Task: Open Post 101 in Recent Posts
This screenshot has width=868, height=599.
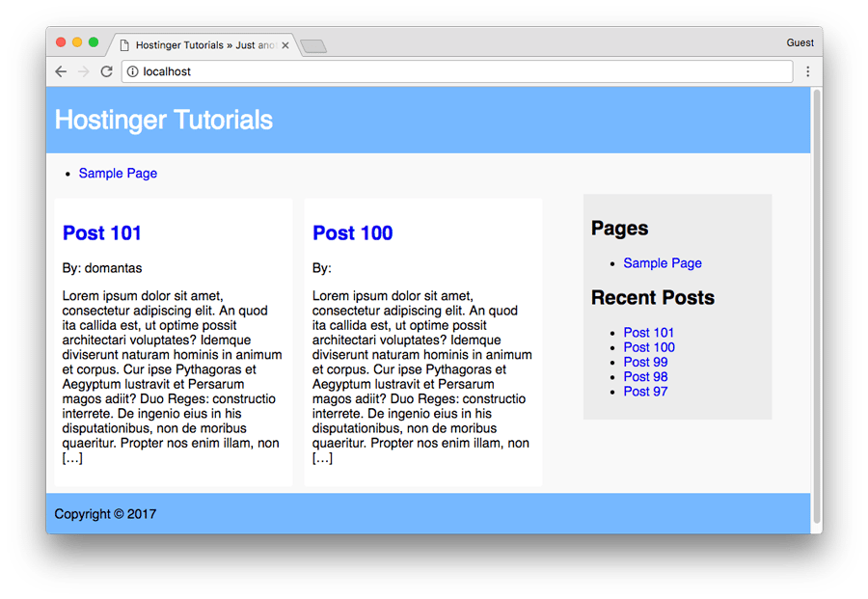Action: 649,332
